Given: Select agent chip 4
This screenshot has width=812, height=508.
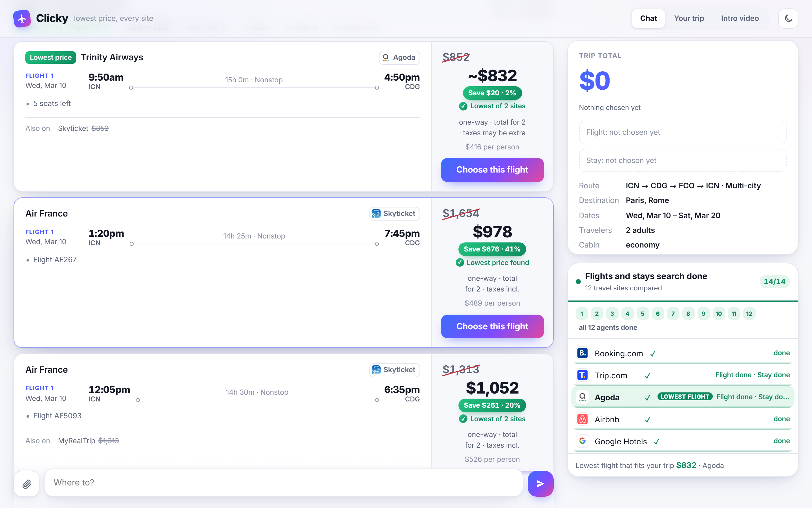Looking at the screenshot, I should click(x=627, y=314).
